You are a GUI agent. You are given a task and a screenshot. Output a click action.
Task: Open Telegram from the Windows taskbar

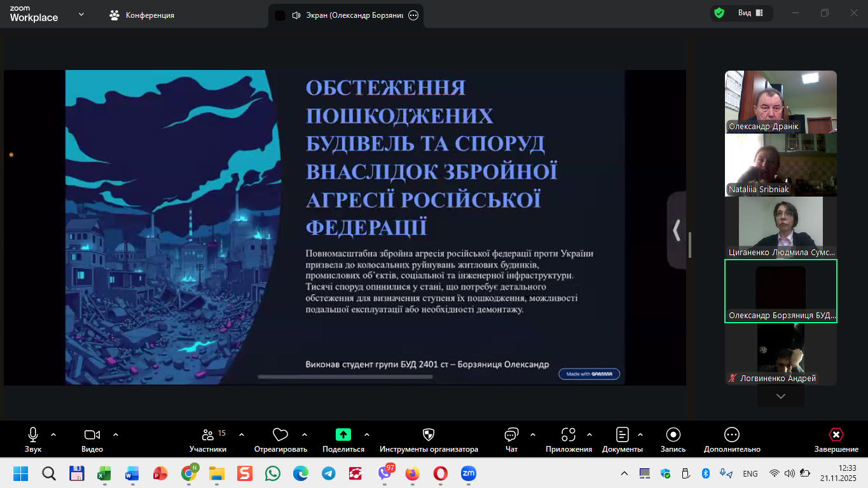(x=328, y=473)
